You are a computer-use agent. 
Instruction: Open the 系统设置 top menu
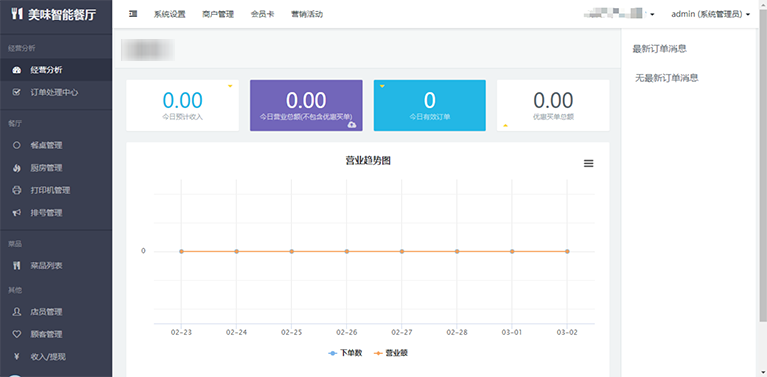coord(169,14)
